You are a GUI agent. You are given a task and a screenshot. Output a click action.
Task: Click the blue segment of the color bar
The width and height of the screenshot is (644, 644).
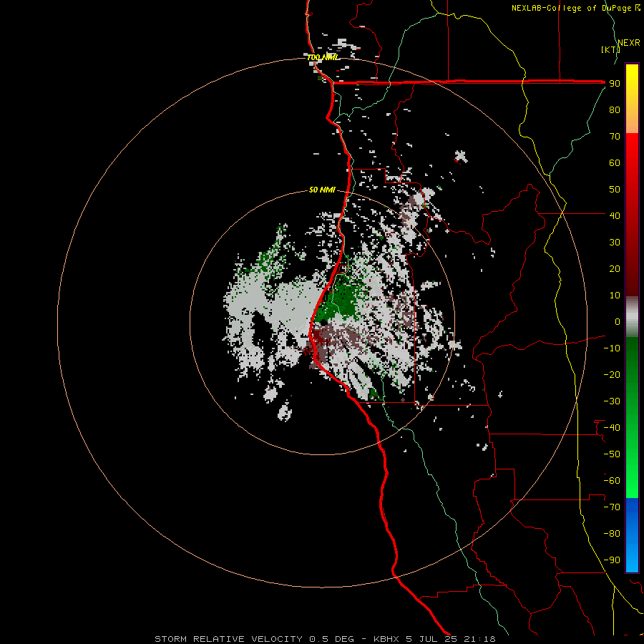(632, 535)
